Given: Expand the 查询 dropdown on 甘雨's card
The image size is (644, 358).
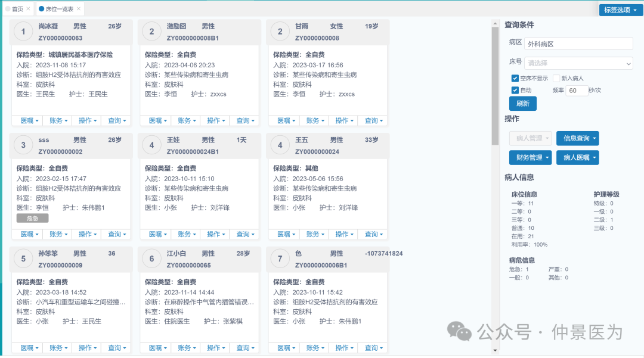Looking at the screenshot, I should pos(373,120).
